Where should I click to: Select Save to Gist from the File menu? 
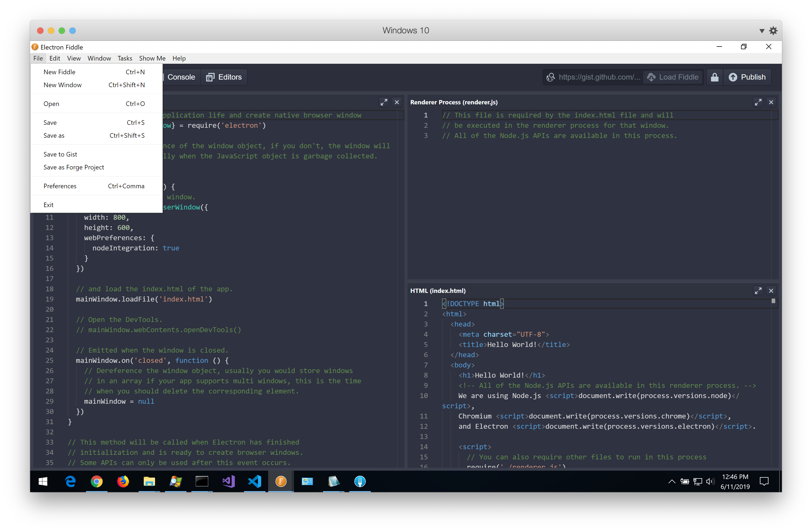[60, 154]
